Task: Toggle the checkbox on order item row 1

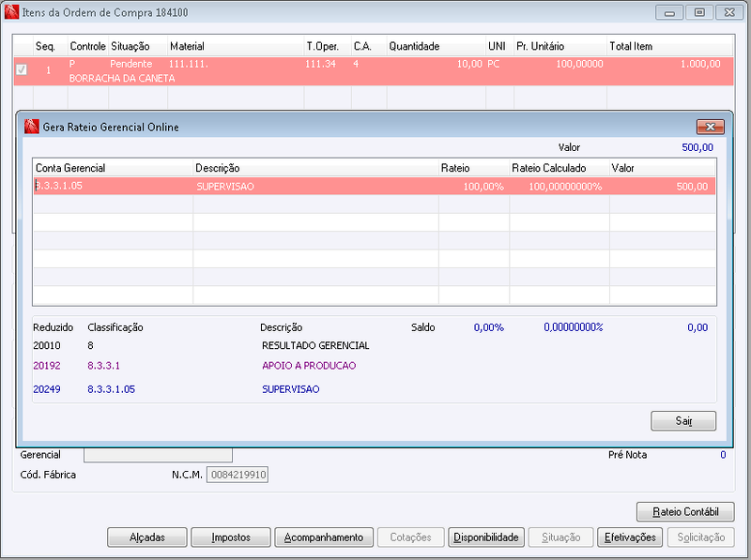Action: (x=22, y=69)
